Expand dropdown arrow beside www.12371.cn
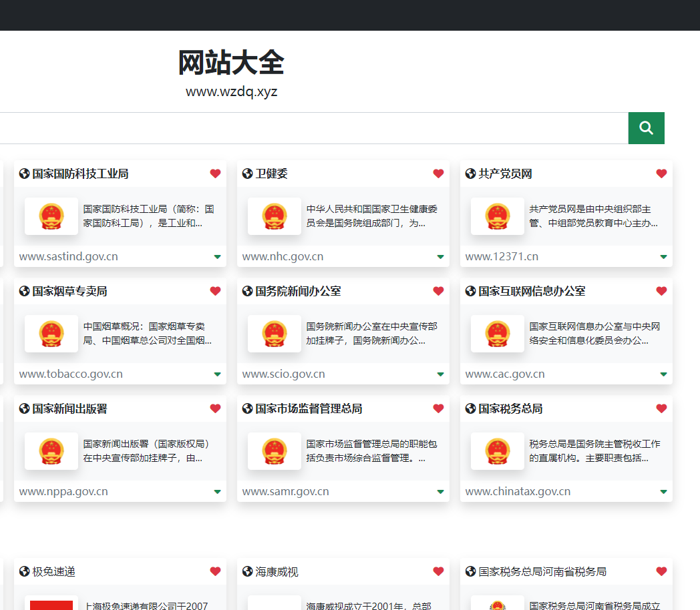Image resolution: width=700 pixels, height=610 pixels. click(x=664, y=257)
